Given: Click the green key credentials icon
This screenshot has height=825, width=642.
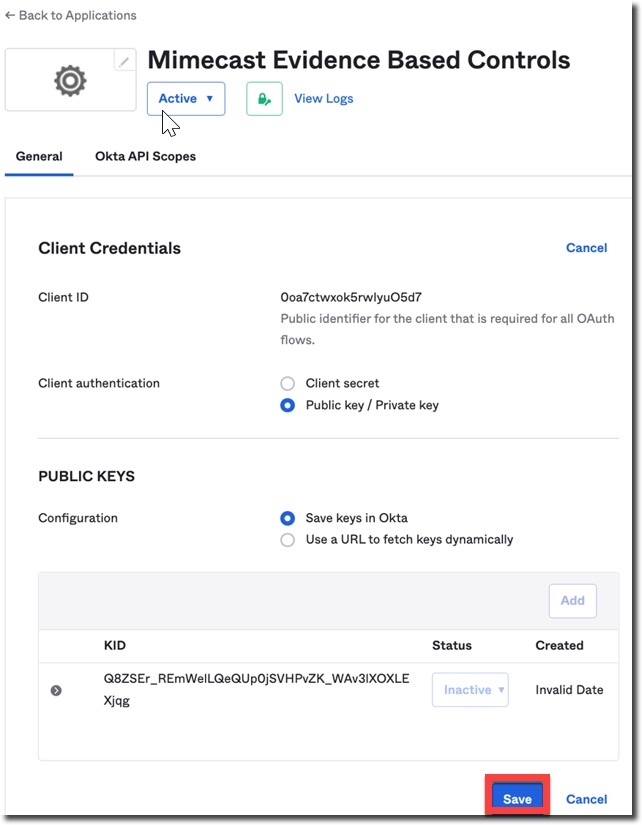Looking at the screenshot, I should tap(262, 98).
